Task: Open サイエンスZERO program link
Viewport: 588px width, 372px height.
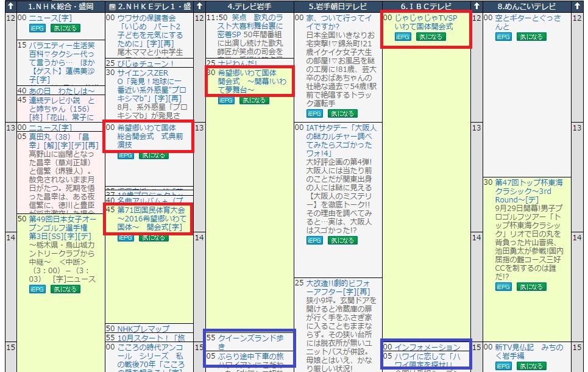Action: click(x=152, y=85)
